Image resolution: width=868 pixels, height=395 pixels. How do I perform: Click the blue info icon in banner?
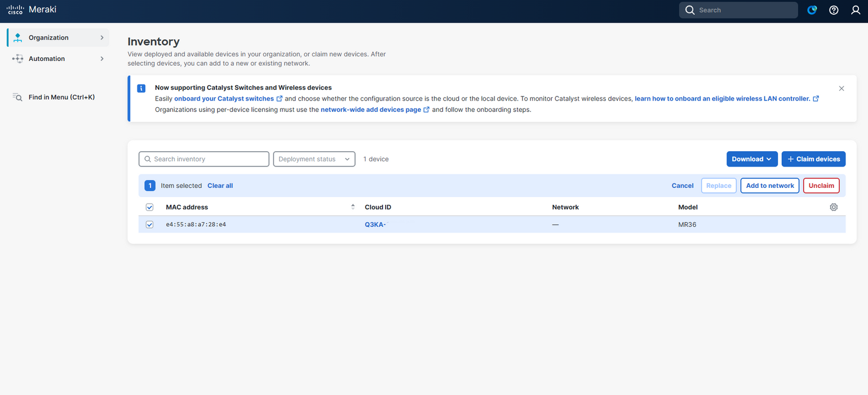tap(141, 89)
